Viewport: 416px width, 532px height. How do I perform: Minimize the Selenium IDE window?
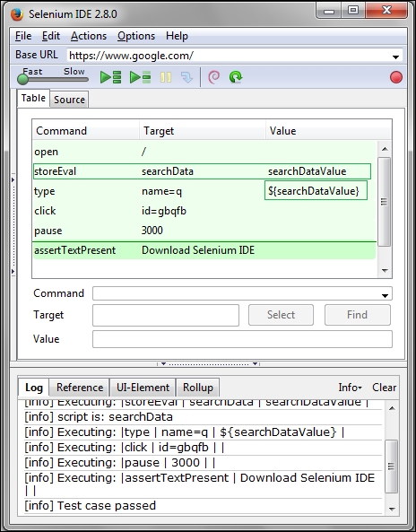coord(328,11)
